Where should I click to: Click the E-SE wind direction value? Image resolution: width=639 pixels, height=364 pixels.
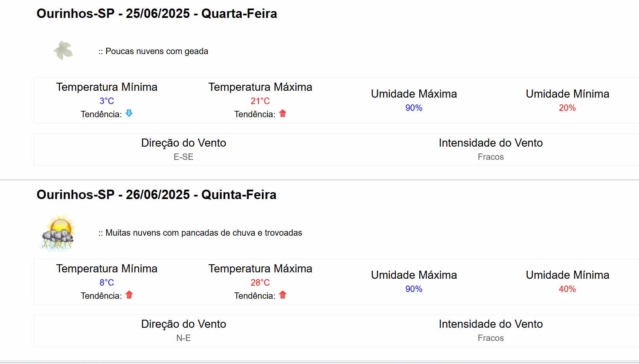pyautogui.click(x=183, y=157)
